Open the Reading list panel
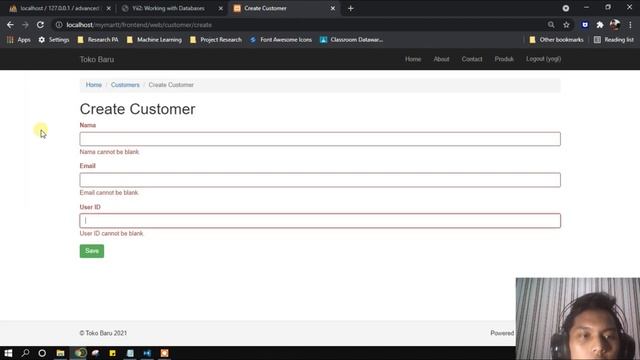This screenshot has height=360, width=640. (x=614, y=40)
